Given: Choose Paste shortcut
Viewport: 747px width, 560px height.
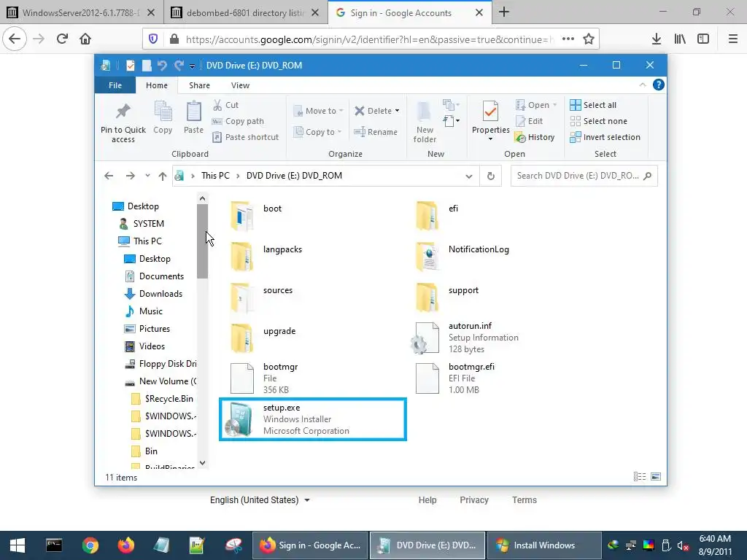Looking at the screenshot, I should pos(245,137).
